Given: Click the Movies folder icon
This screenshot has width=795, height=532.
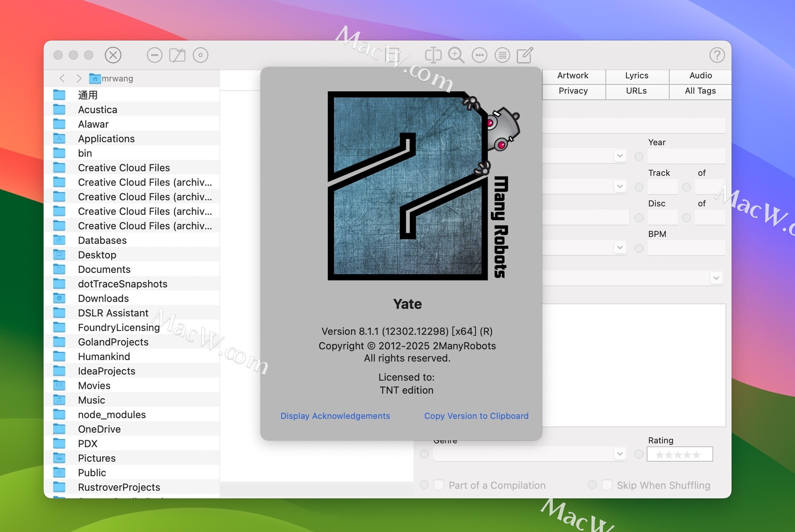Looking at the screenshot, I should pyautogui.click(x=59, y=385).
